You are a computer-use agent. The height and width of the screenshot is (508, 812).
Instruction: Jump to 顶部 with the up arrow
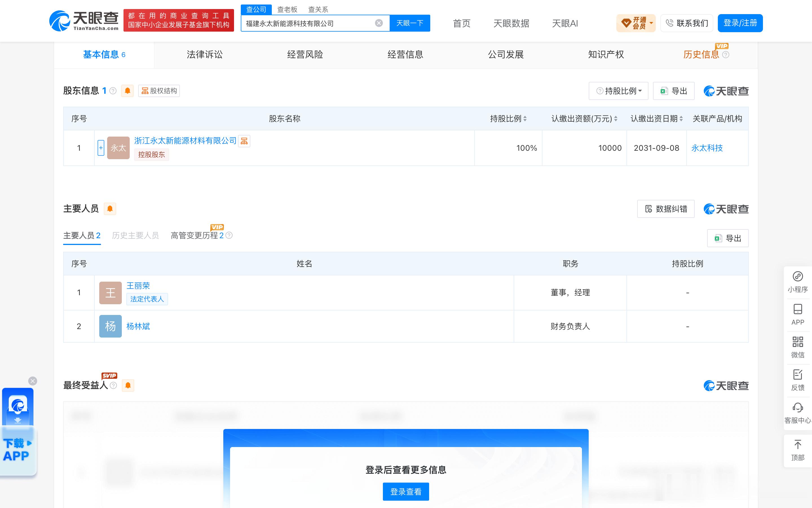[x=798, y=450]
